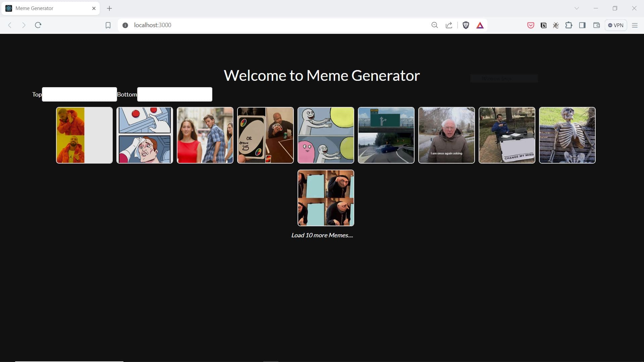Open the browser hamburger menu

click(635, 25)
